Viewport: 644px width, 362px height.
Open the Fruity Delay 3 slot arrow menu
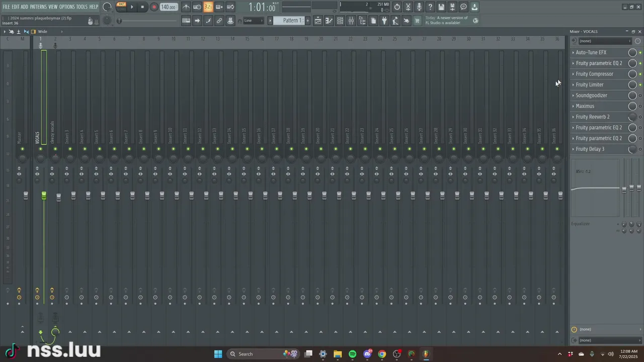click(x=573, y=149)
